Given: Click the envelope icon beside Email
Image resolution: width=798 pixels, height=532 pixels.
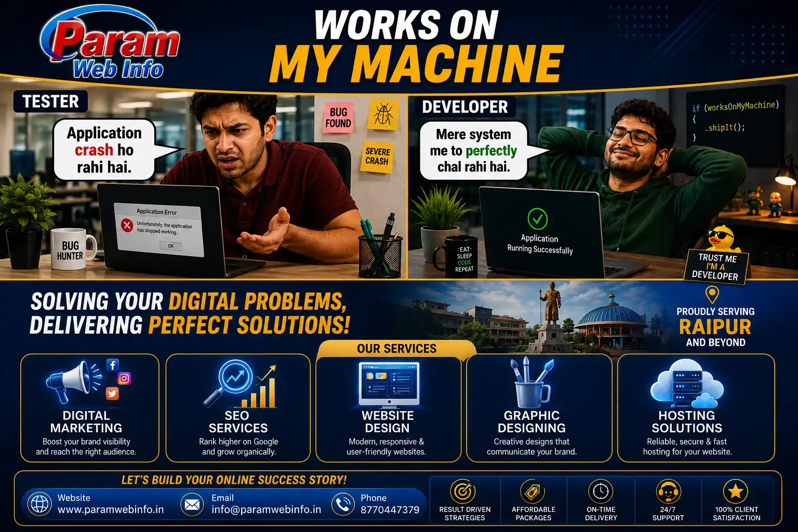Looking at the screenshot, I should tap(192, 504).
